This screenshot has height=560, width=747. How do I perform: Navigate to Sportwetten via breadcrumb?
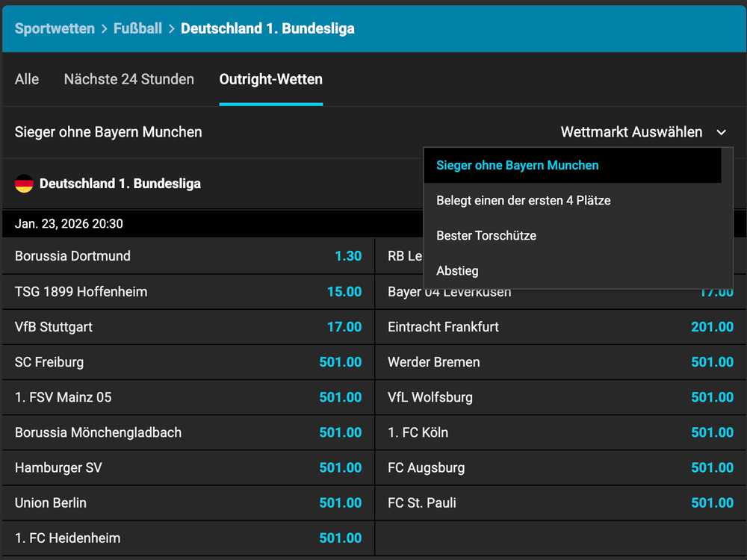[55, 28]
